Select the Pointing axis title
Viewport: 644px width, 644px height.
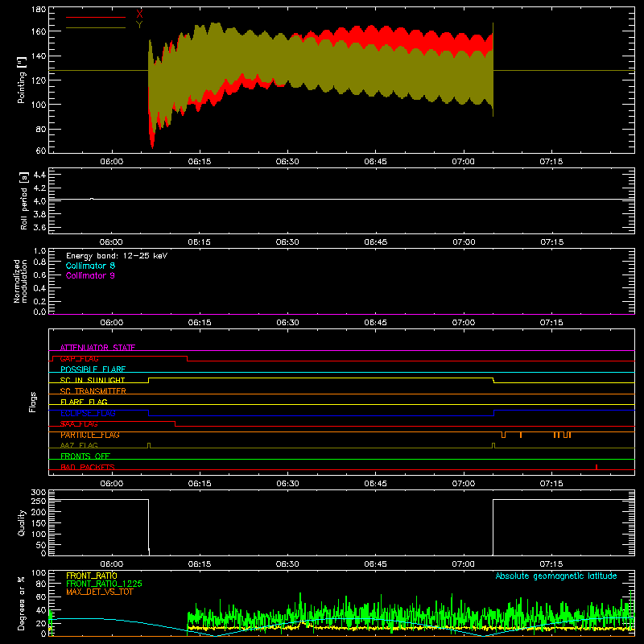pyautogui.click(x=22, y=80)
